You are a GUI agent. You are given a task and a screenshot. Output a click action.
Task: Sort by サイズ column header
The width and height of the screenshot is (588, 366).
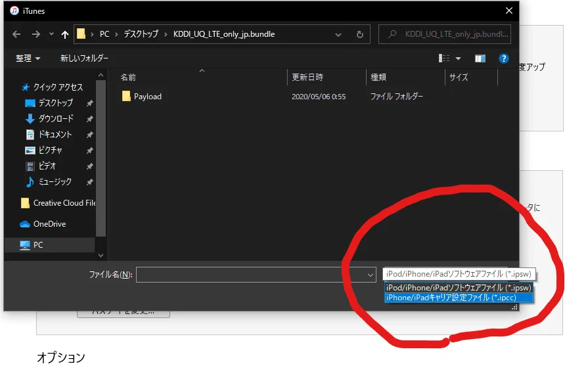click(459, 78)
